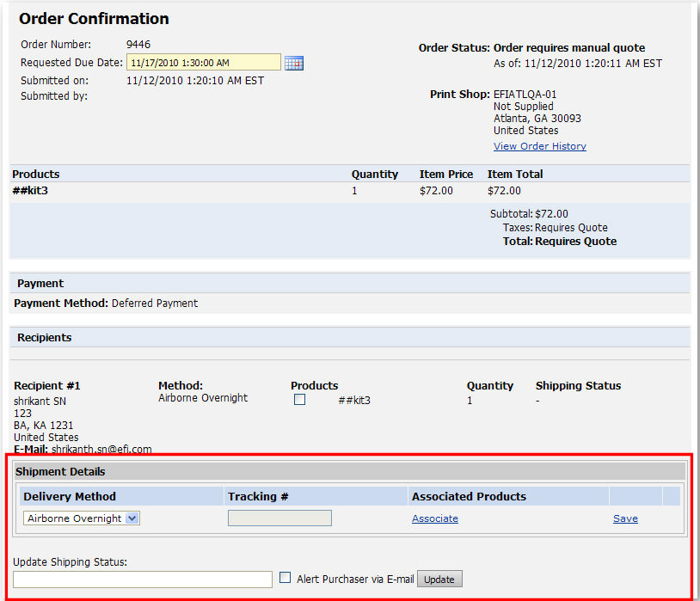This screenshot has height=601, width=700.
Task: Click the Requested Due Date field
Action: point(204,62)
